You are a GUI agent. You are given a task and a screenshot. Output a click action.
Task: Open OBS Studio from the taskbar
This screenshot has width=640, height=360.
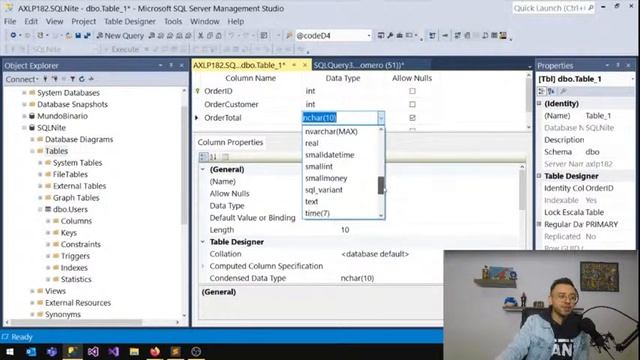pos(196,351)
